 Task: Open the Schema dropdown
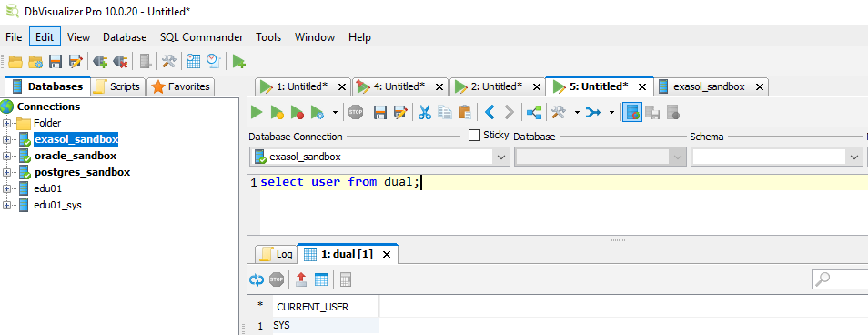coord(853,157)
